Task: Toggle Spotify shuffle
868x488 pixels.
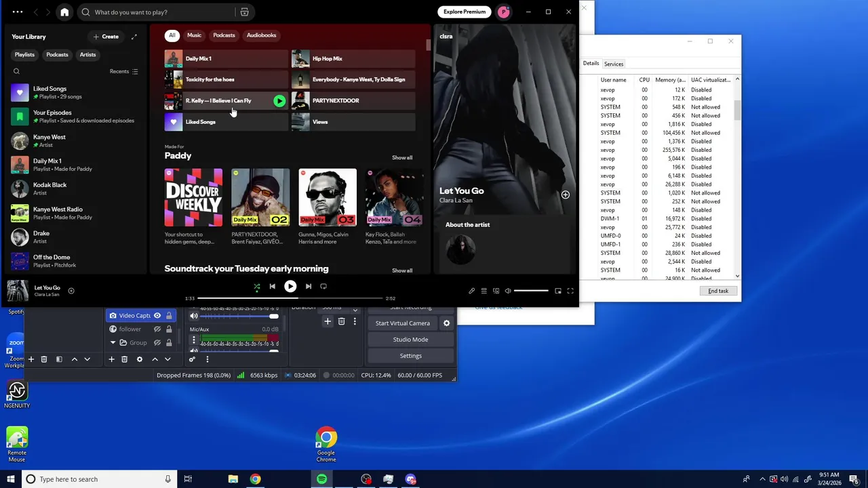Action: [256, 286]
